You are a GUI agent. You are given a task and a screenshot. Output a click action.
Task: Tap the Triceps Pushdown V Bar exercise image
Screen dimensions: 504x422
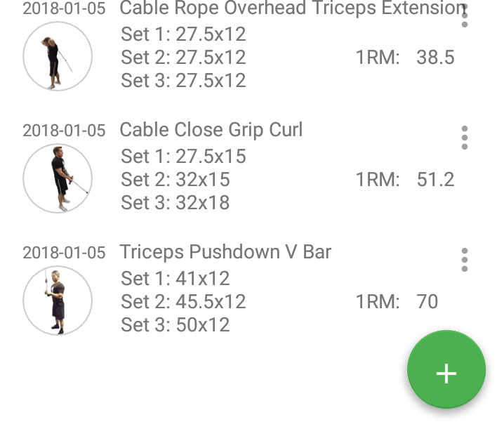click(x=58, y=301)
